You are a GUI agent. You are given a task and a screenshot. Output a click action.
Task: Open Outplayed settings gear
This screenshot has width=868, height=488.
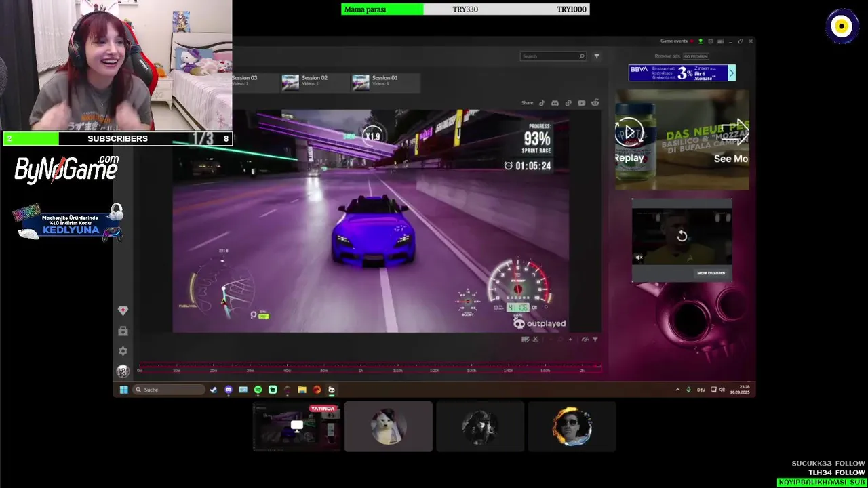(x=123, y=351)
